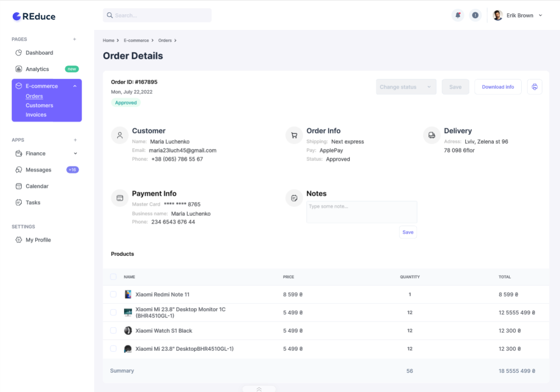Open the Calendar app
Image resolution: width=560 pixels, height=392 pixels.
(37, 186)
